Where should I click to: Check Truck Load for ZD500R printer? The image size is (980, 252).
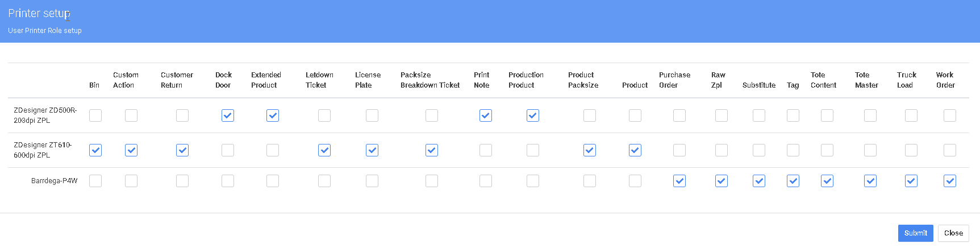click(911, 115)
